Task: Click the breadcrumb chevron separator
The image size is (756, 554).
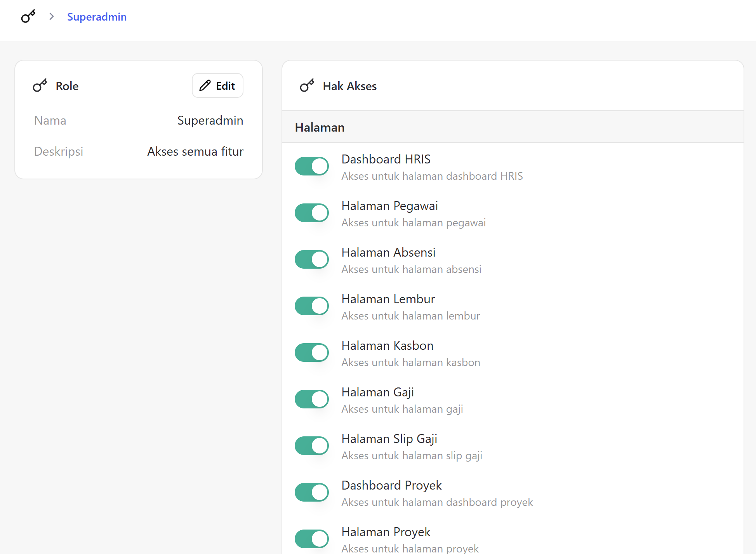Action: [x=51, y=17]
